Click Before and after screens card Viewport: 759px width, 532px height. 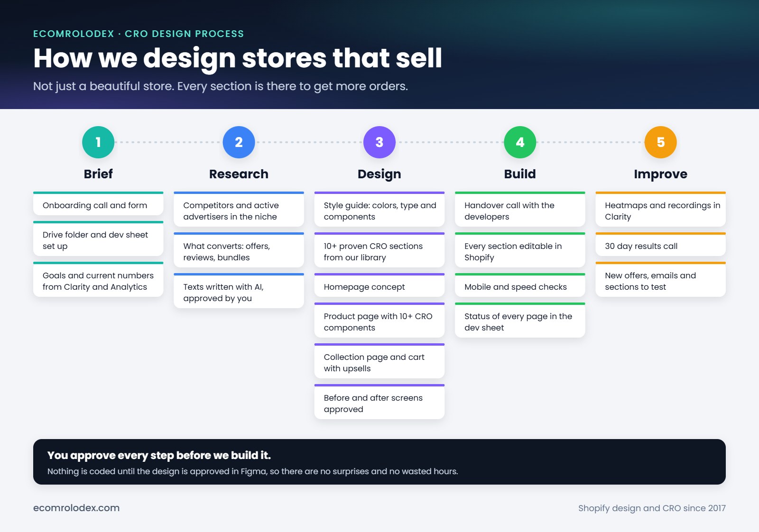(x=379, y=402)
